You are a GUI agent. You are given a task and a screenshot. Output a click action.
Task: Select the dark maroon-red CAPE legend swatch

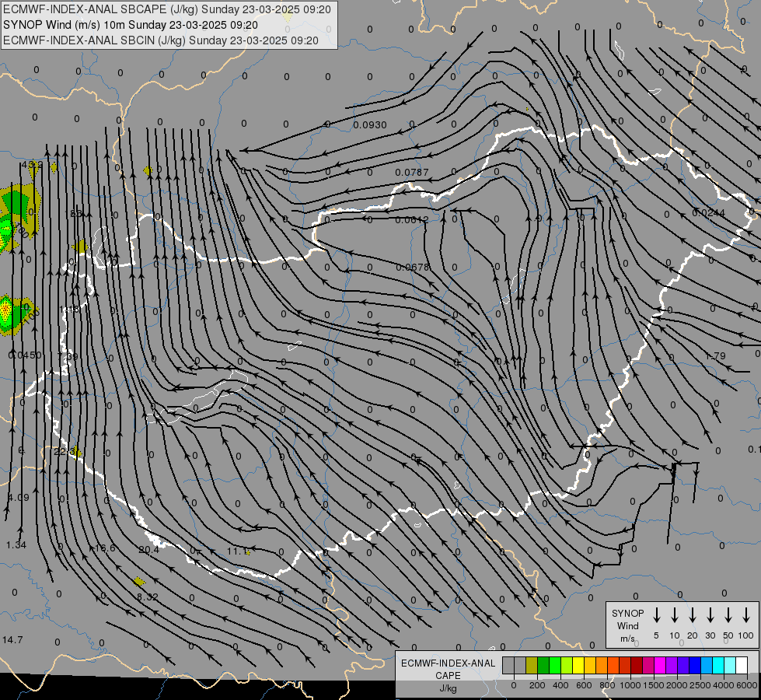click(x=637, y=665)
